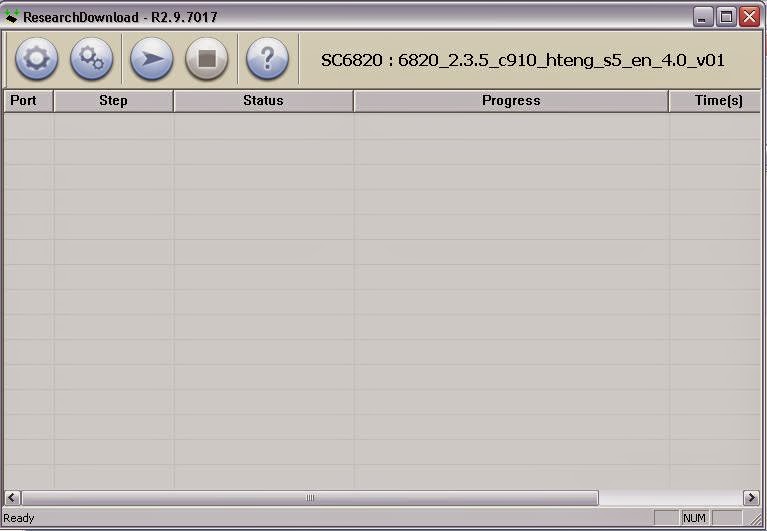The height and width of the screenshot is (531, 767).
Task: Select the Status column header
Action: 263,101
